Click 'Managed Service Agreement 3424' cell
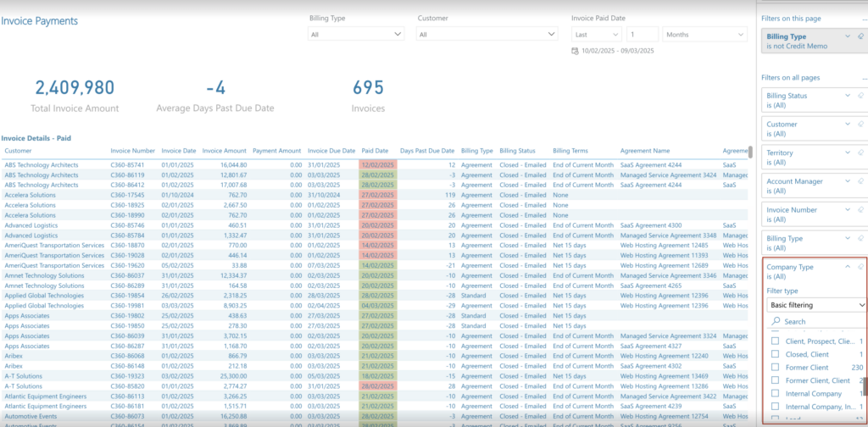 tap(668, 175)
